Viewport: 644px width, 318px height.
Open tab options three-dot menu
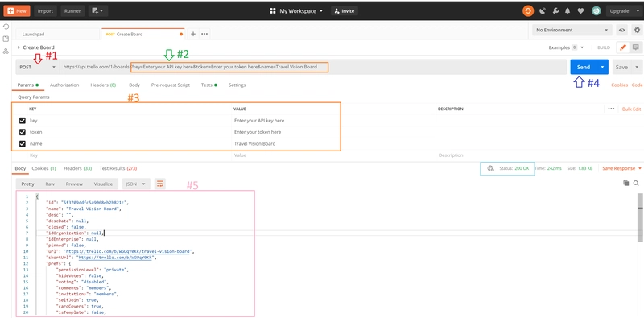(x=204, y=34)
